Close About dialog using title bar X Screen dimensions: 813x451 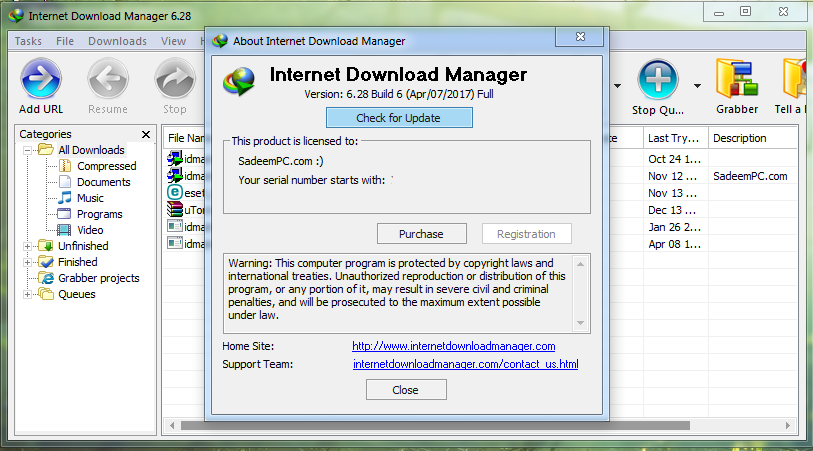tap(580, 37)
